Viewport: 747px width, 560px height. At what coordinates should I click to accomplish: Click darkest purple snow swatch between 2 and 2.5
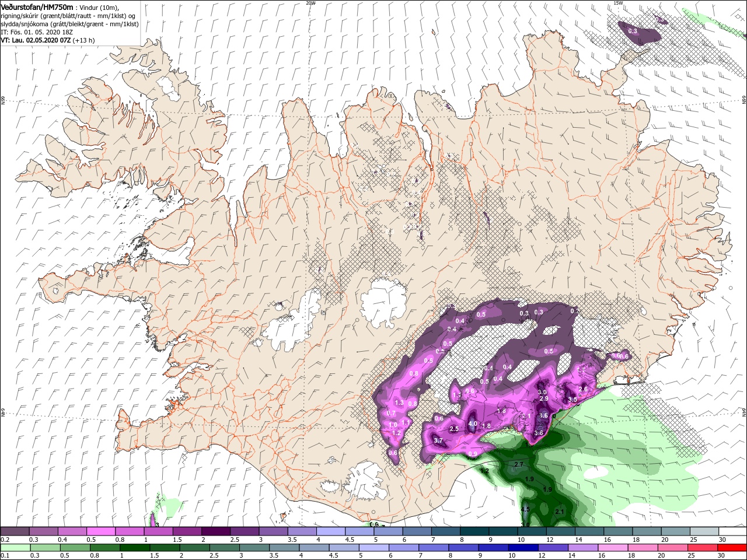point(215,531)
